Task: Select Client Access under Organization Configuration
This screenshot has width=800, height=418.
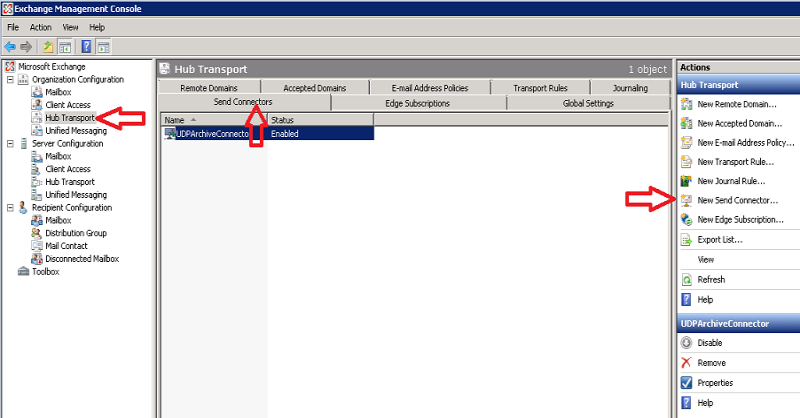Action: [68, 105]
